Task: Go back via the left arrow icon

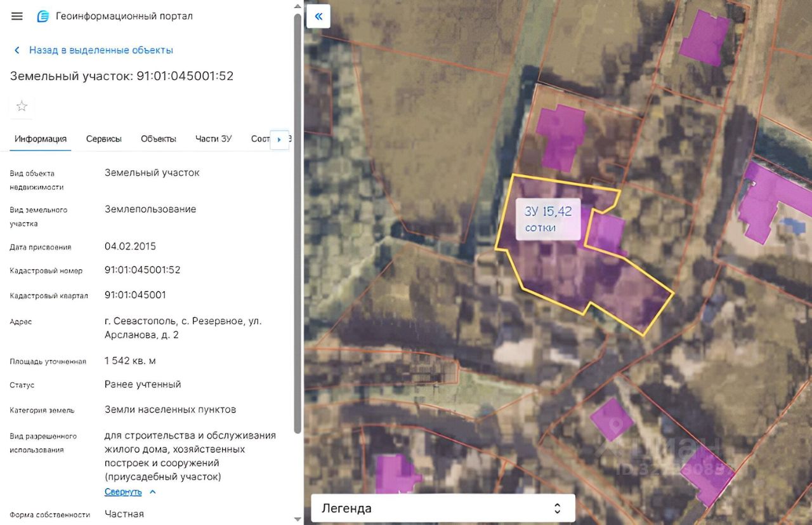Action: (x=17, y=50)
